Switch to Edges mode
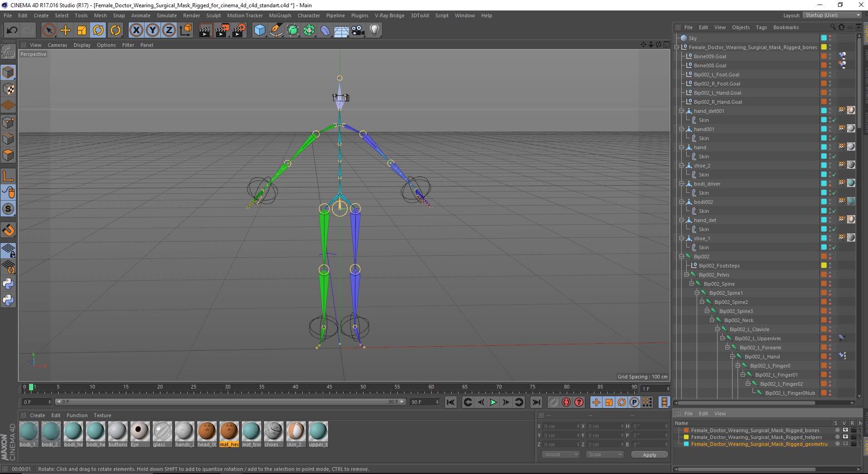Screen dimensions: 868x474 8,138
